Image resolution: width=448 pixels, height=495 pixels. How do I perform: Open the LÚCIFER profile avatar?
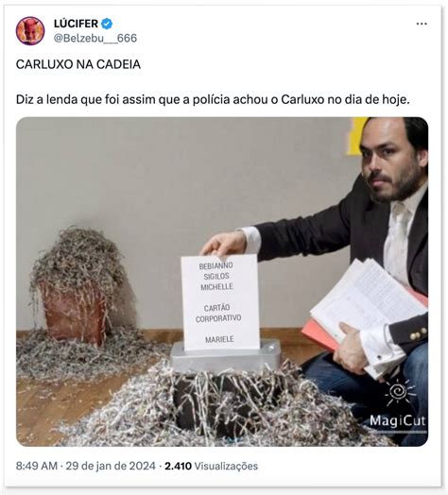[30, 31]
